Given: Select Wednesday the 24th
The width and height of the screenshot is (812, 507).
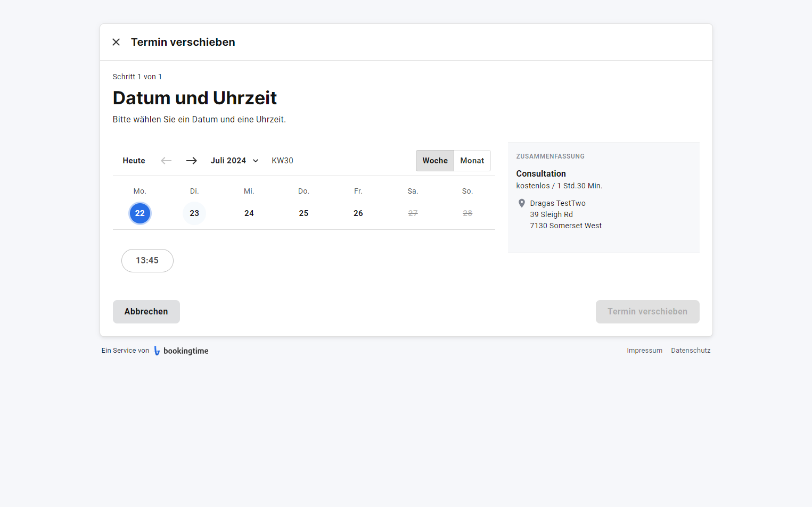Looking at the screenshot, I should pyautogui.click(x=249, y=213).
